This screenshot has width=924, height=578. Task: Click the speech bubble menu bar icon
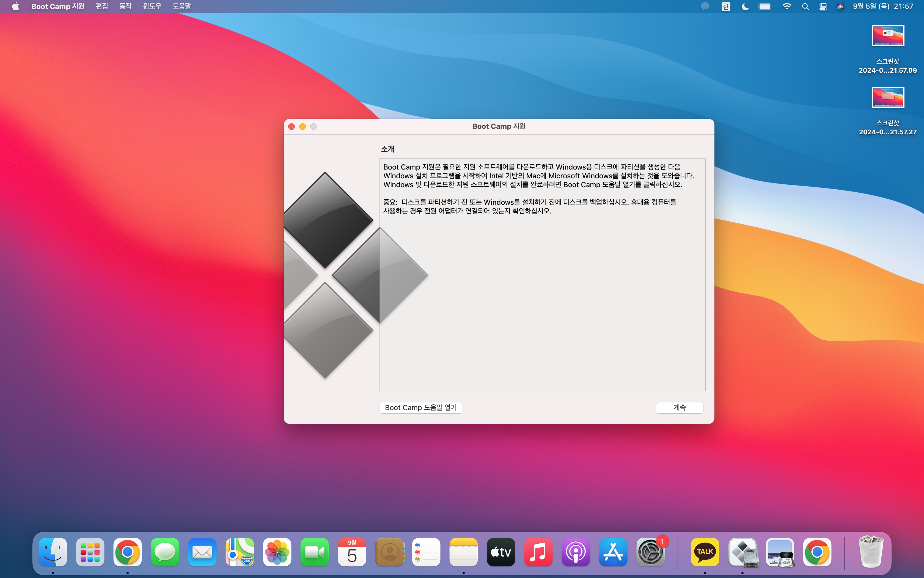tap(705, 7)
